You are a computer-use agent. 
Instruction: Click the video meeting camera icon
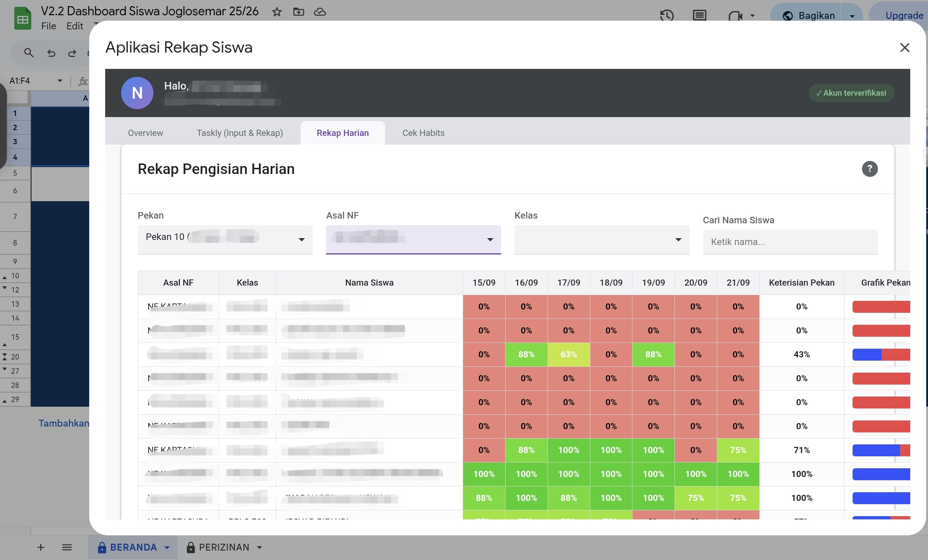[x=735, y=16]
